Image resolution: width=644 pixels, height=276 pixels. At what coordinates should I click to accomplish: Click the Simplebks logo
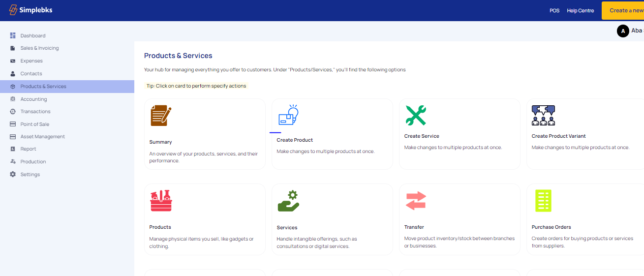(x=31, y=10)
